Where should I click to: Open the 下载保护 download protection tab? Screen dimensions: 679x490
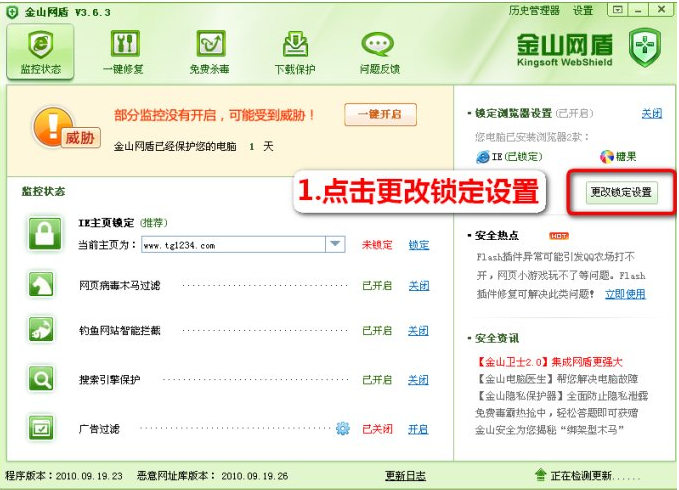point(295,52)
